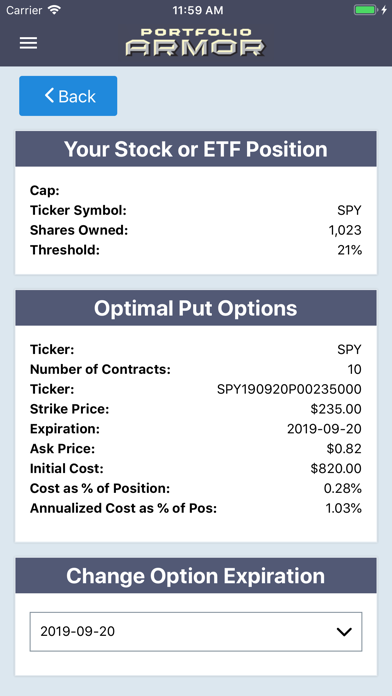Click the blue Back button
The image size is (392, 696).
[x=68, y=96]
